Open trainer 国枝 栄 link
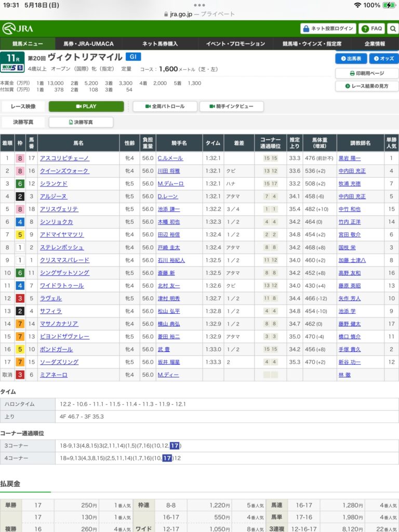Screen dimensions: 399x532 coord(347,247)
